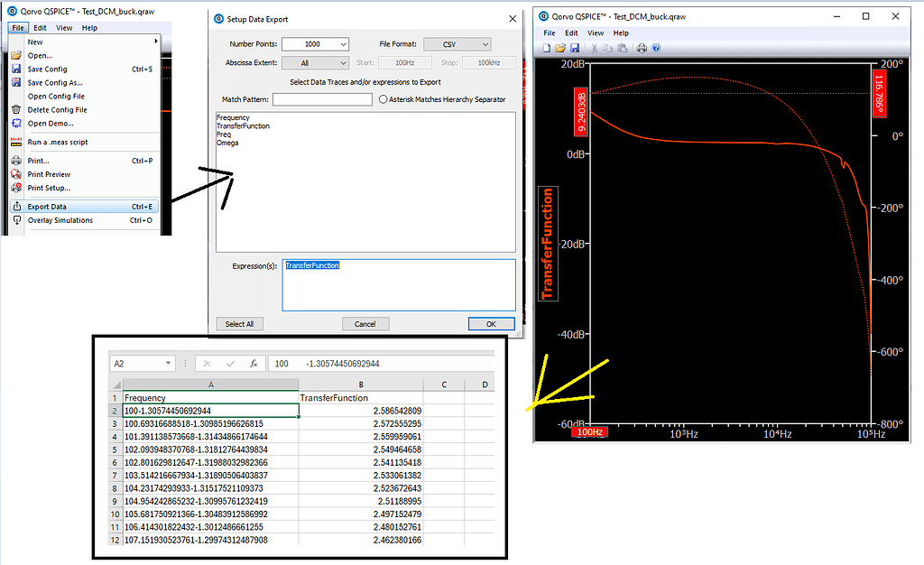Open the View menu in the plot window
This screenshot has height=565, width=924.
595,32
